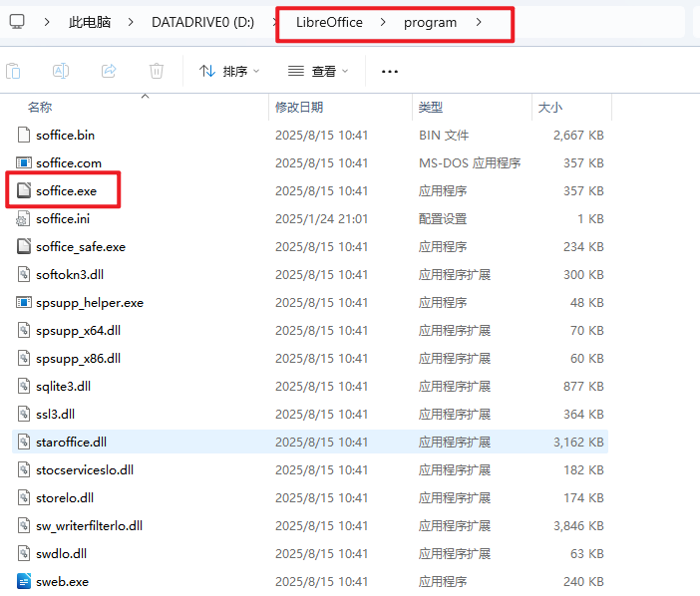
Task: Expand the chevron after LibreOffice breadcrumb
Action: (x=383, y=22)
